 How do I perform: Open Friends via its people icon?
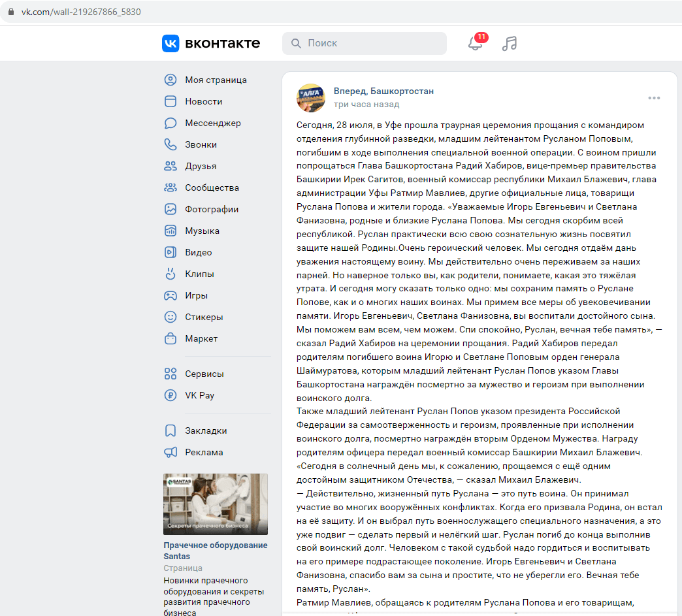point(170,166)
